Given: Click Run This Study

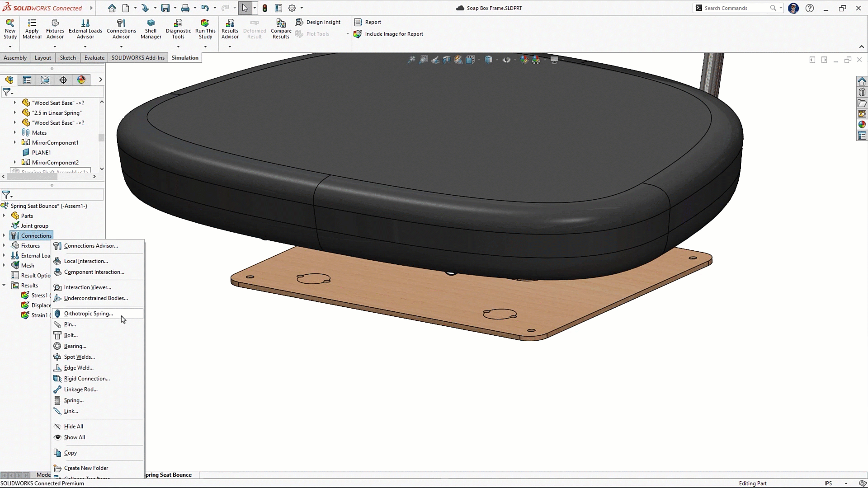Looking at the screenshot, I should 205,29.
